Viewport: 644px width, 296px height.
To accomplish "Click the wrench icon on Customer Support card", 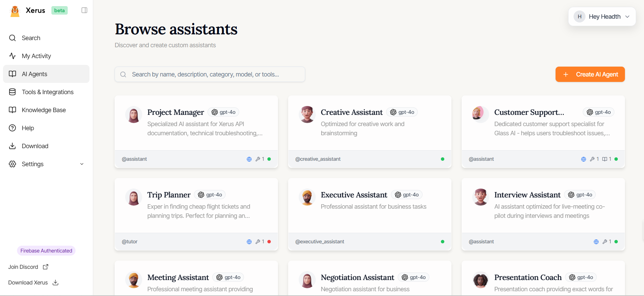I will tap(592, 159).
